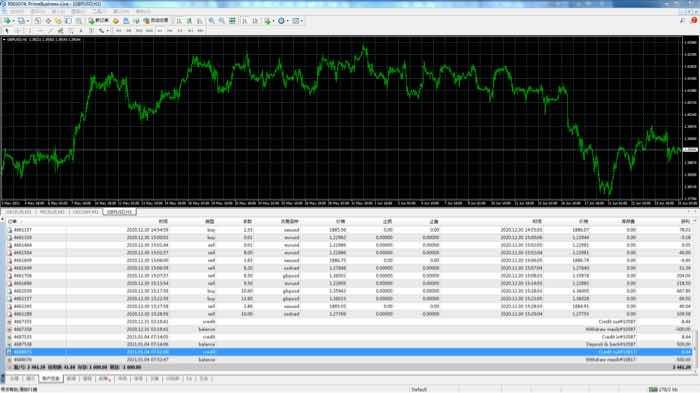Switch to the GBPUSD,H1 chart tab
Screen dimensions: 700x393
(x=119, y=212)
